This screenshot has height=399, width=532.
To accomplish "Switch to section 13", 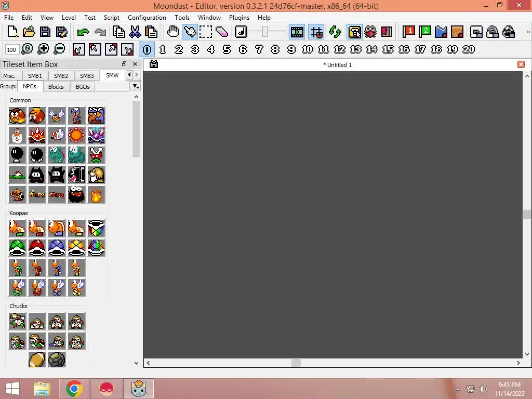I will coord(356,49).
